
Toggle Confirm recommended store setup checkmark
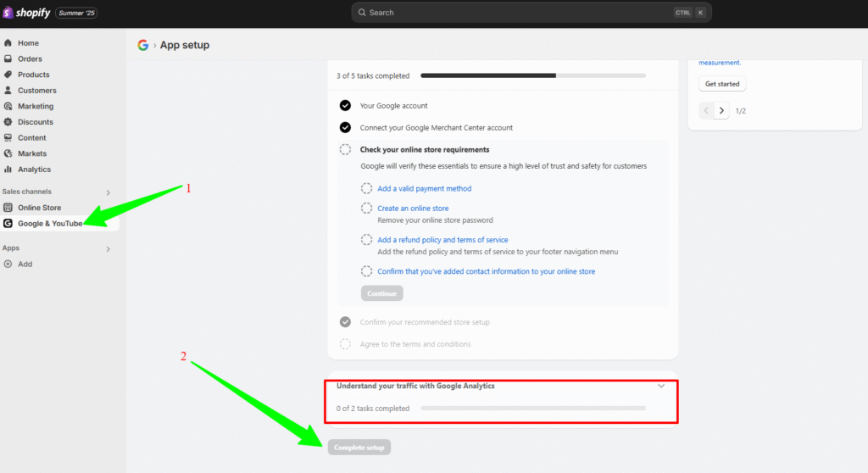pyautogui.click(x=345, y=322)
